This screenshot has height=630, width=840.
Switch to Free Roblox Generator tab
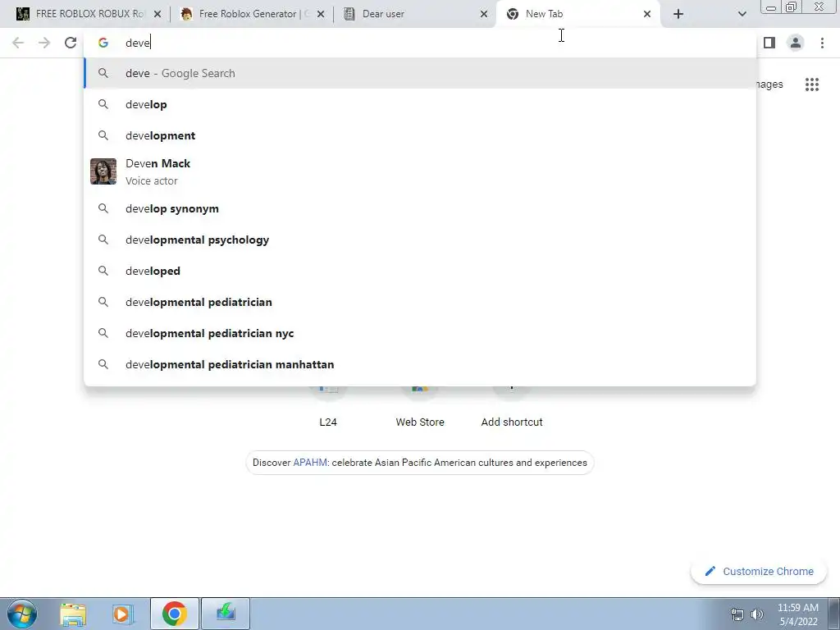pyautogui.click(x=244, y=14)
